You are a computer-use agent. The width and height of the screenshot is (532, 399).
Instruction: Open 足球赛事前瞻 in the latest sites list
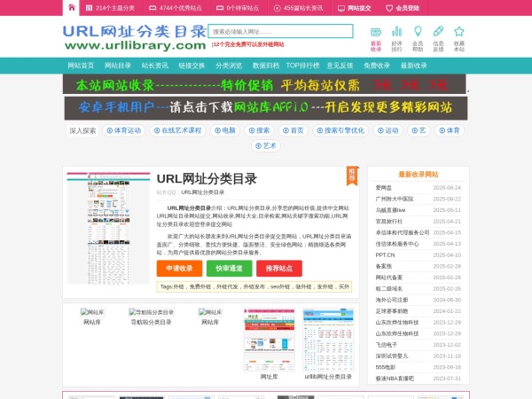pyautogui.click(x=392, y=311)
